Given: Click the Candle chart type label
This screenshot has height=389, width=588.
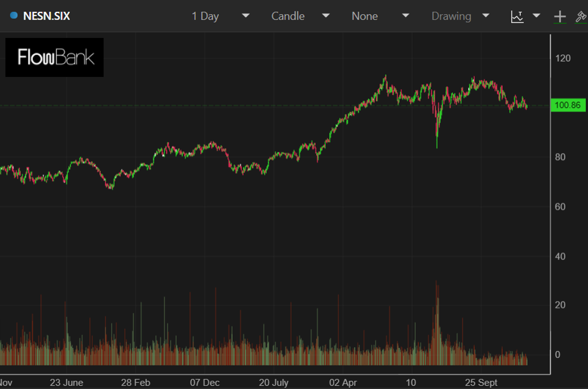Looking at the screenshot, I should click(287, 16).
